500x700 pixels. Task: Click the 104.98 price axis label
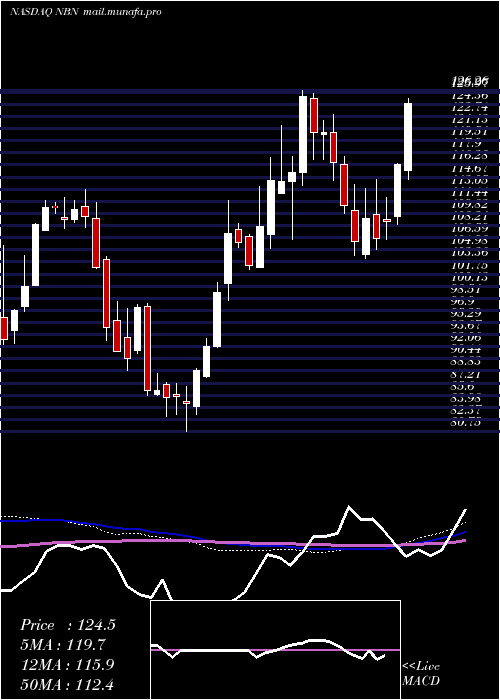pyautogui.click(x=470, y=240)
